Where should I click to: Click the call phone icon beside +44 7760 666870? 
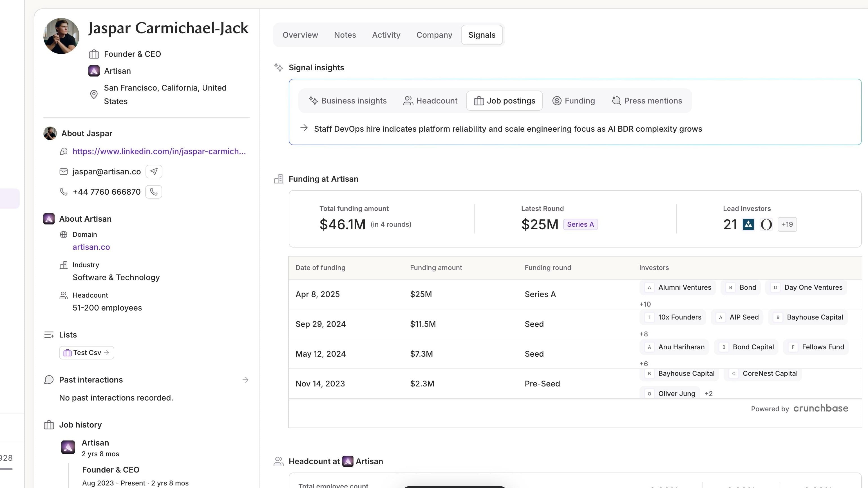click(154, 192)
